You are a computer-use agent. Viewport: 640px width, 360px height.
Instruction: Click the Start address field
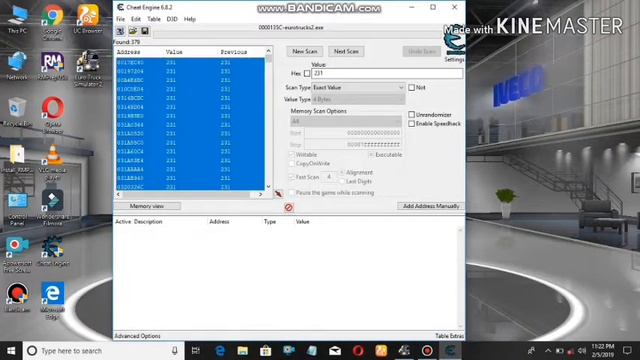tap(353, 133)
